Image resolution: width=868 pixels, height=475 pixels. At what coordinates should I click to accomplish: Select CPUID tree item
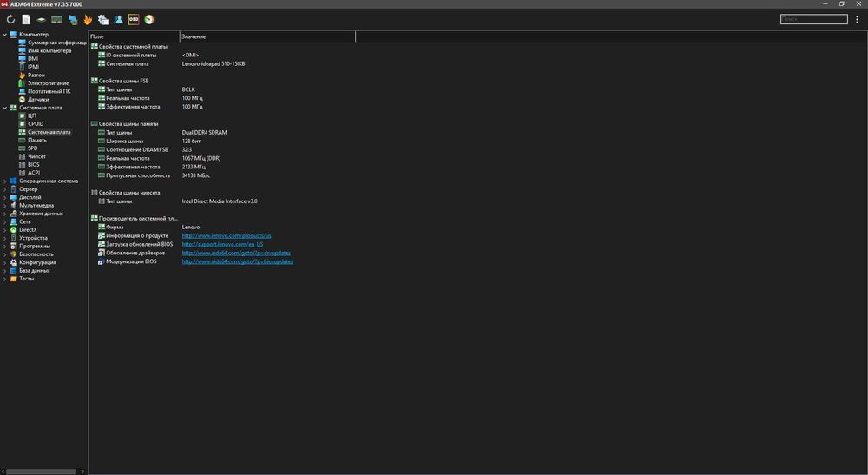coord(36,124)
